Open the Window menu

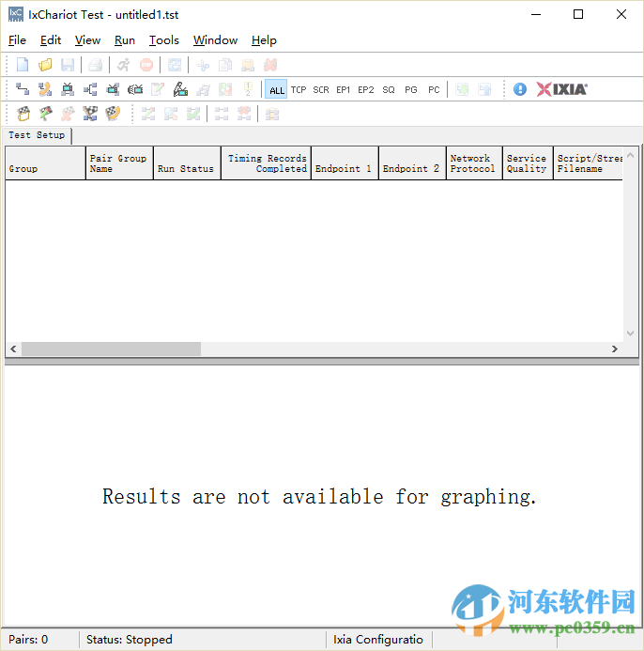pyautogui.click(x=215, y=40)
